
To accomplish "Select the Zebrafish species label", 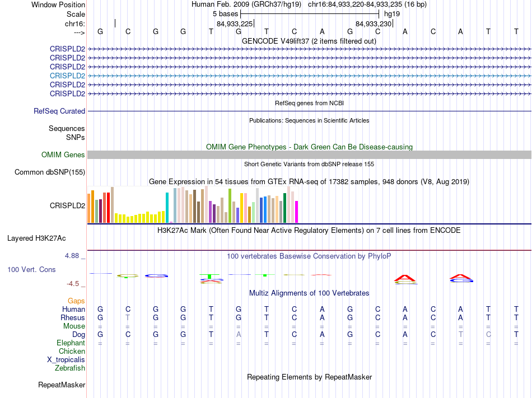I will pos(70,368).
